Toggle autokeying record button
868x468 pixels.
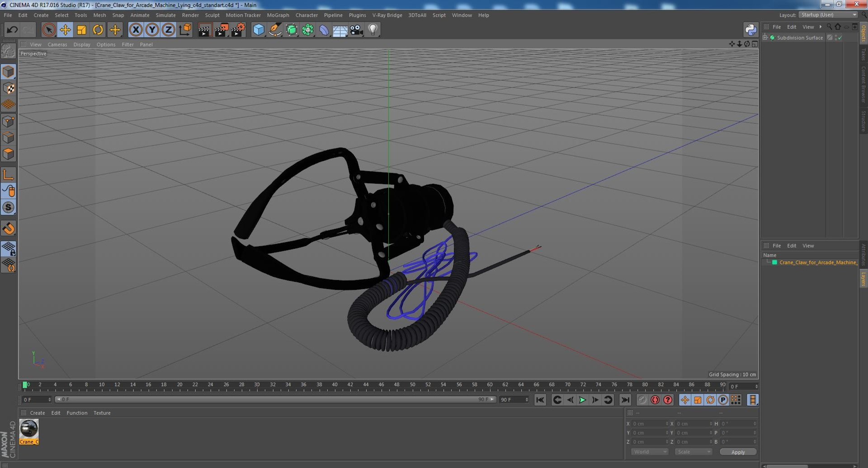click(x=655, y=400)
